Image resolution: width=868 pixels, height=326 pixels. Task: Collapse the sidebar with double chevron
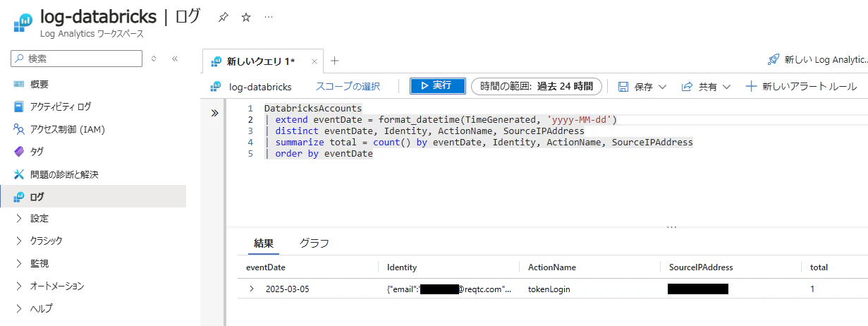point(175,59)
